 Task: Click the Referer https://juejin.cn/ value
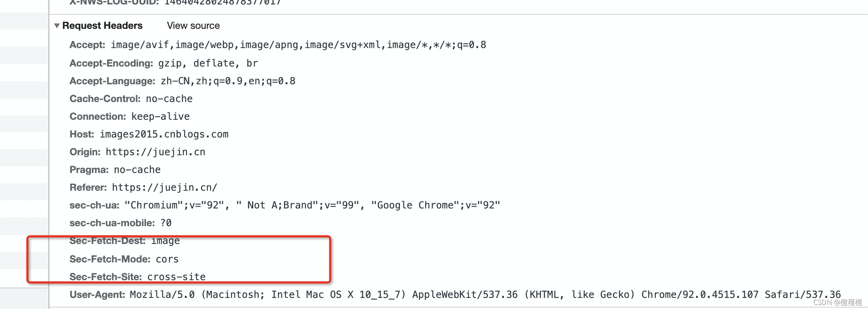tap(165, 187)
